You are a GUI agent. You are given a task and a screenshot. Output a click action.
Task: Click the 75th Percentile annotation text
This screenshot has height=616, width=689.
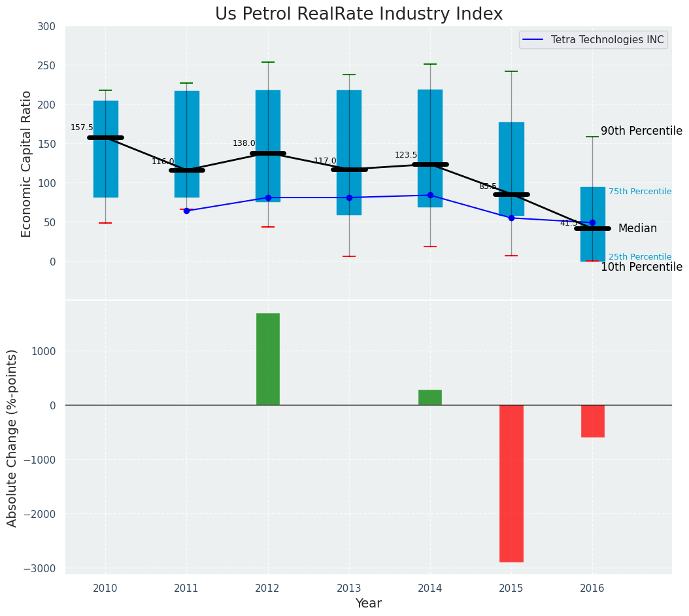tap(639, 192)
